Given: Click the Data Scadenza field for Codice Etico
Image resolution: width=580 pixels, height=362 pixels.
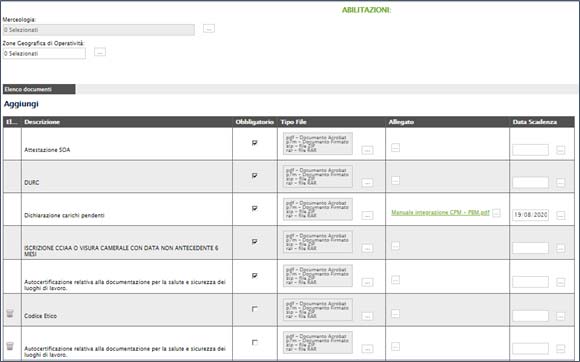Looking at the screenshot, I should click(530, 316).
